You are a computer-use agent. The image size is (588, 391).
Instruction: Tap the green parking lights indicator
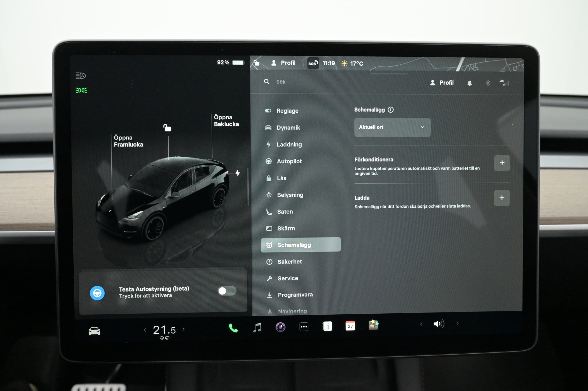[81, 90]
